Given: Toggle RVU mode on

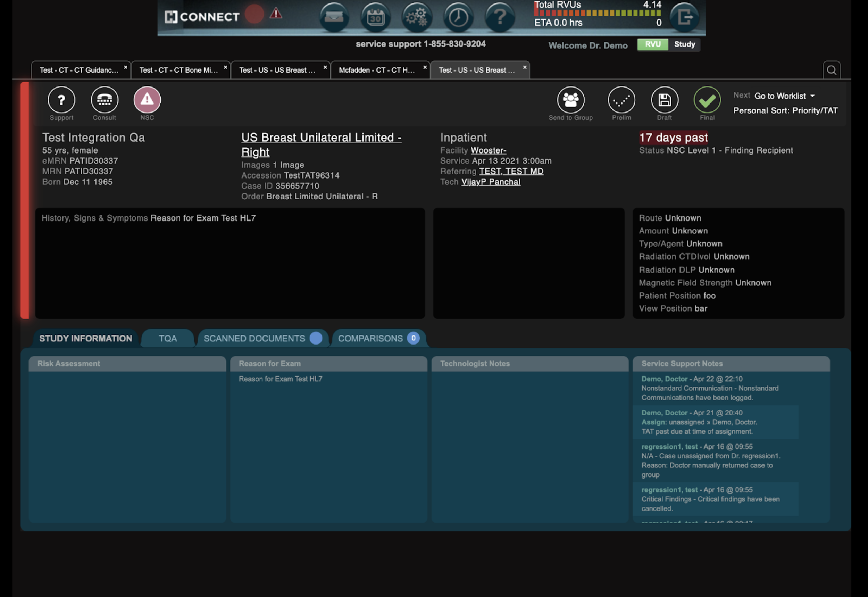Looking at the screenshot, I should (x=652, y=44).
